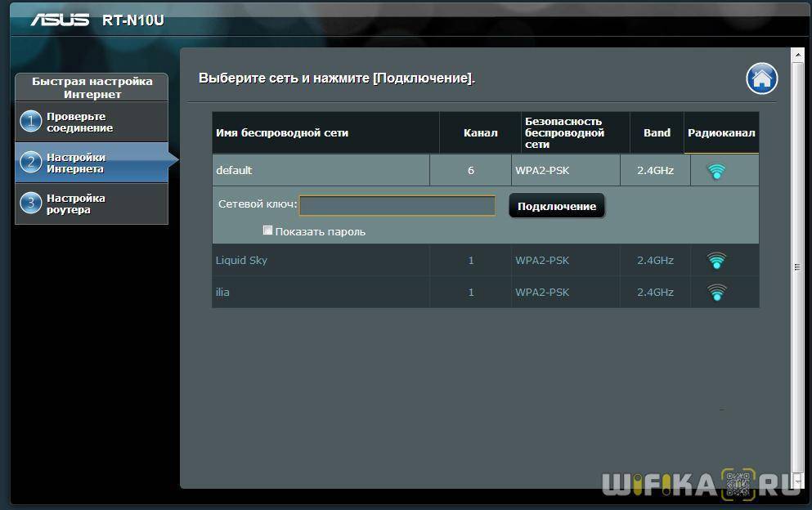Click the scrollbar up arrow
The height and width of the screenshot is (510, 812).
798,54
